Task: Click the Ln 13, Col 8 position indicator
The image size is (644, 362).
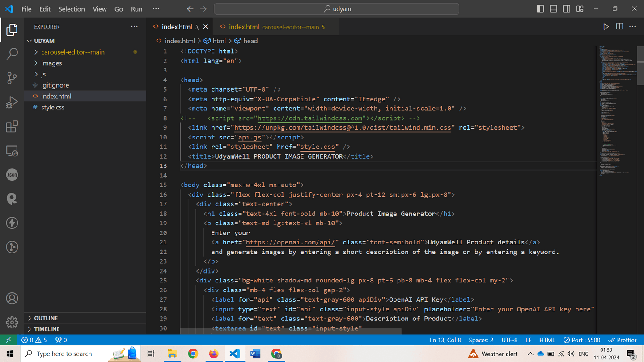Action: 445,340
